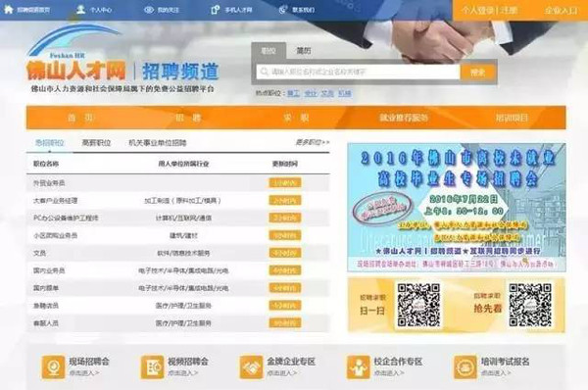Click the 联系我们 phone icon

point(283,10)
